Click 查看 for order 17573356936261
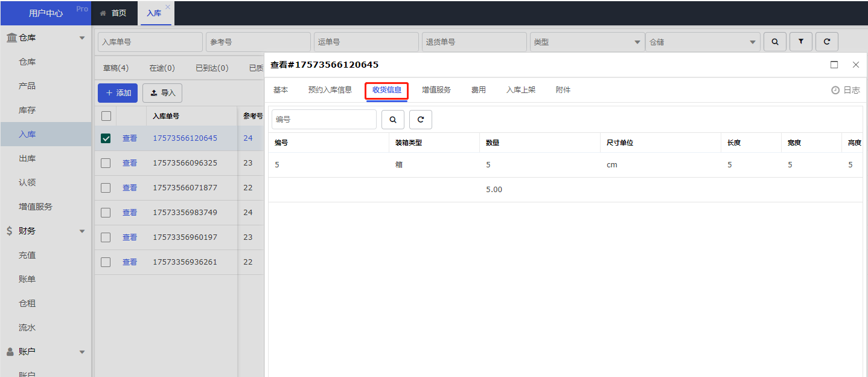 pos(130,262)
